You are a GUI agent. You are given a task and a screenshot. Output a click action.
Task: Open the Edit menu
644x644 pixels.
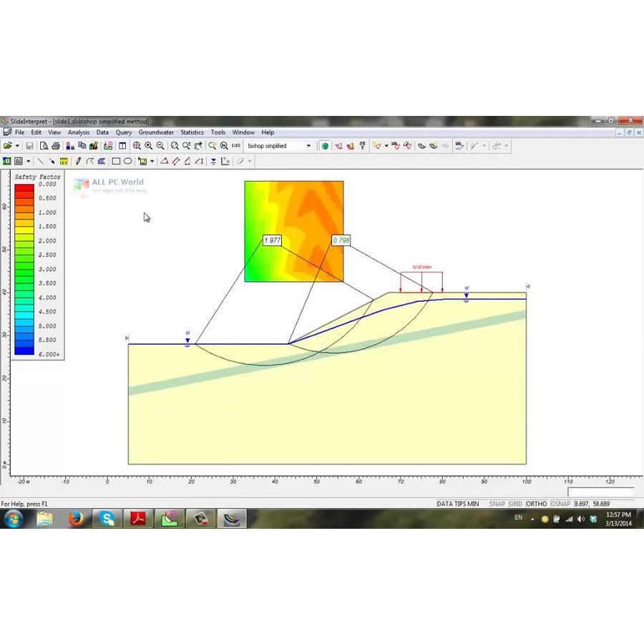click(x=36, y=132)
